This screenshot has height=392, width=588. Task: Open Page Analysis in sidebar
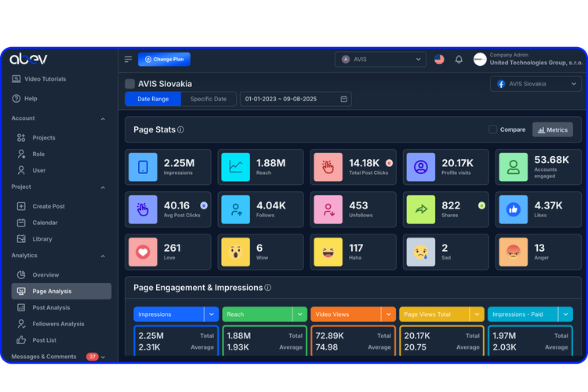[61, 291]
